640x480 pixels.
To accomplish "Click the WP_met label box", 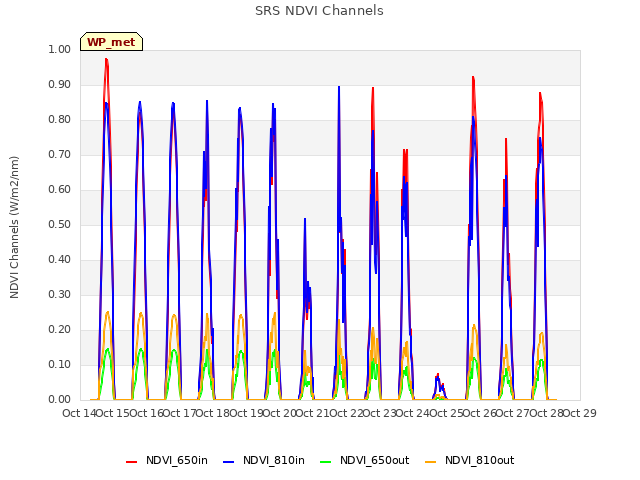I will click(x=111, y=42).
